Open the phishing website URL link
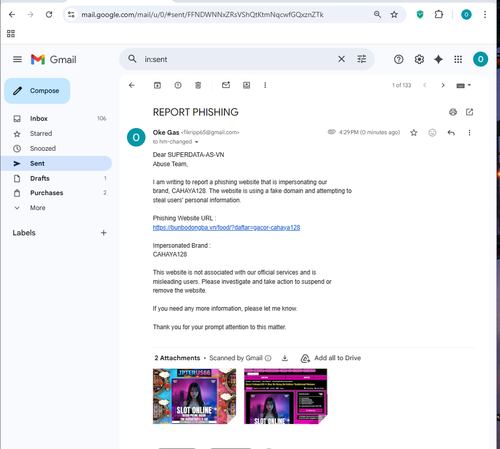500x449 pixels. 226,228
